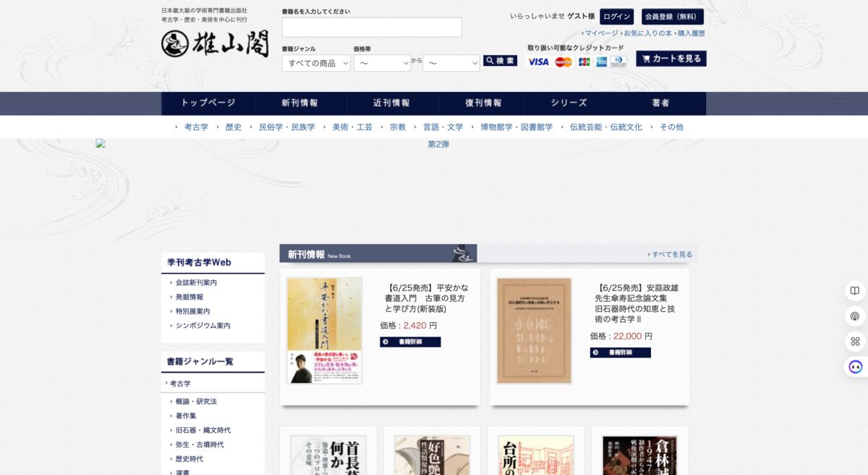Select 言語・文学 in category bar
The image size is (868, 475).
[443, 127]
